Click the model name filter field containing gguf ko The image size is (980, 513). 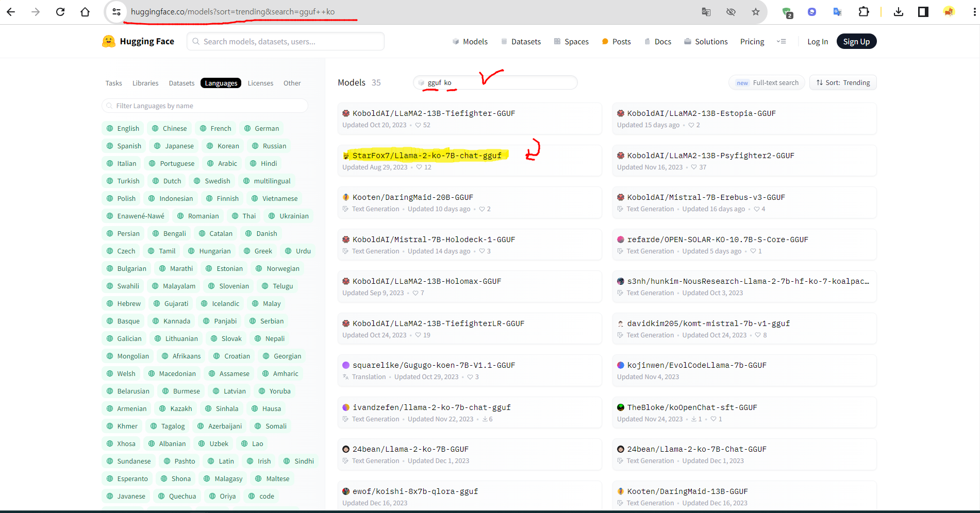click(495, 82)
